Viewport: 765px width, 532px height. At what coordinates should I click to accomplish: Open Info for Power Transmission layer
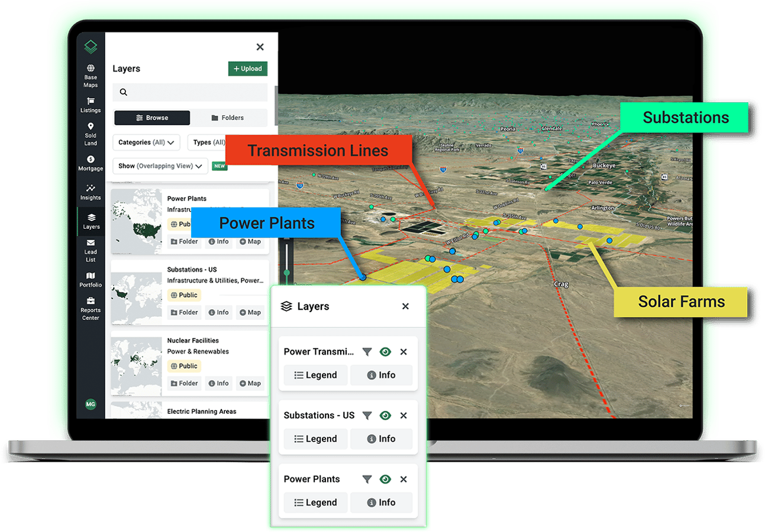click(381, 375)
